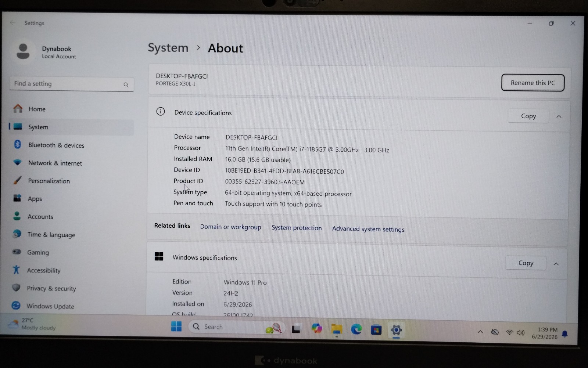Select System in the sidebar
This screenshot has height=368, width=588.
[x=72, y=127]
